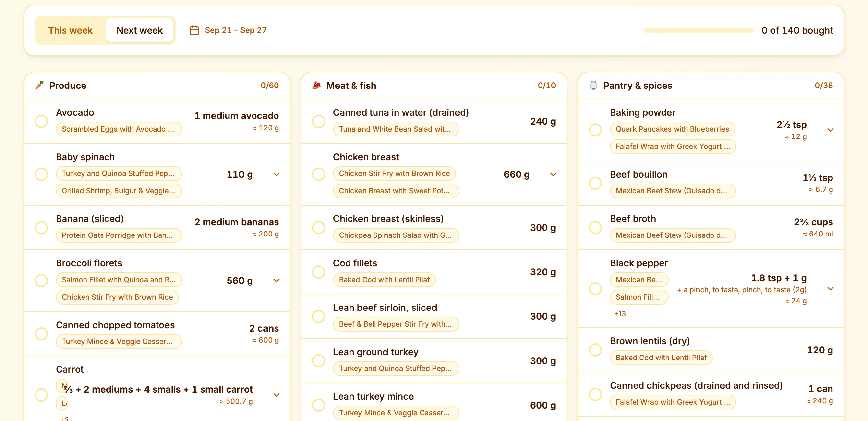Open the Protein Oats Porridge recipe tag
The height and width of the screenshot is (421, 868).
[x=119, y=235]
